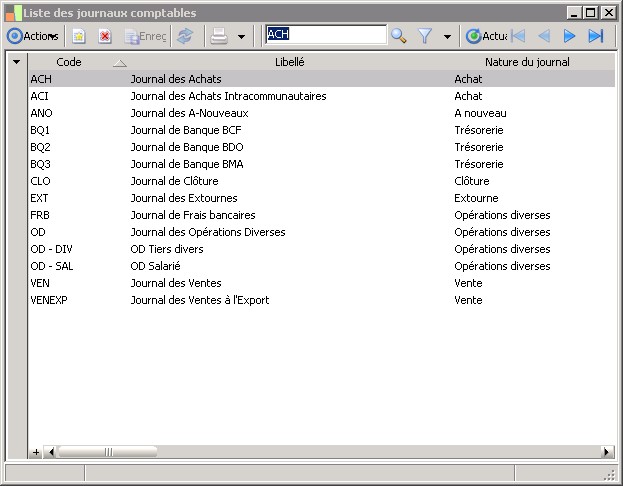623x486 pixels.
Task: Close the Liste des journaux comptables window
Action: (608, 13)
